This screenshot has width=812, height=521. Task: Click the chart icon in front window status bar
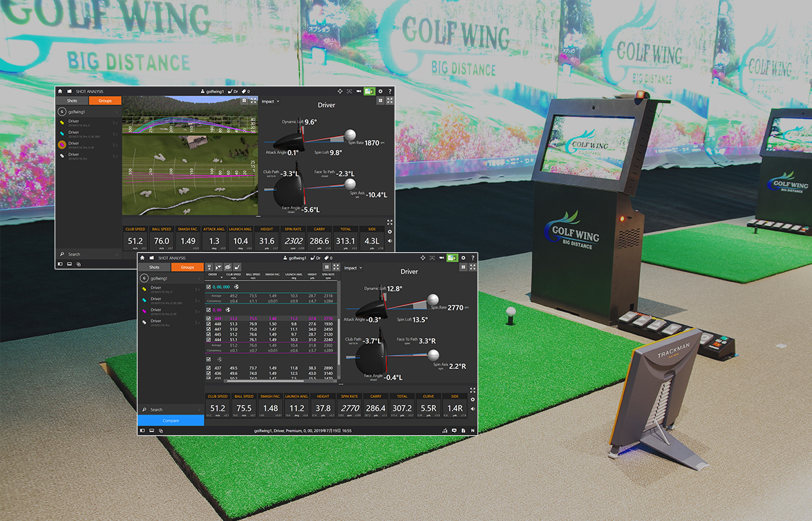click(445, 430)
